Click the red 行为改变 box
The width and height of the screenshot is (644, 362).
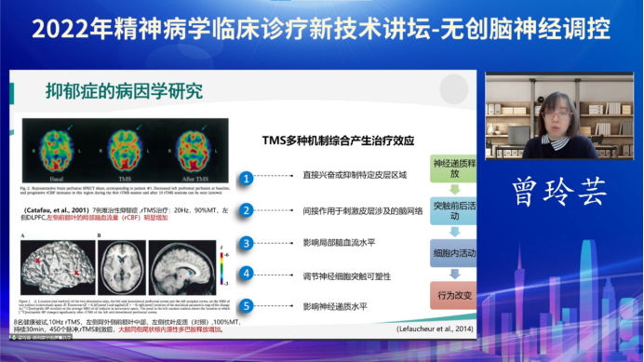click(453, 295)
